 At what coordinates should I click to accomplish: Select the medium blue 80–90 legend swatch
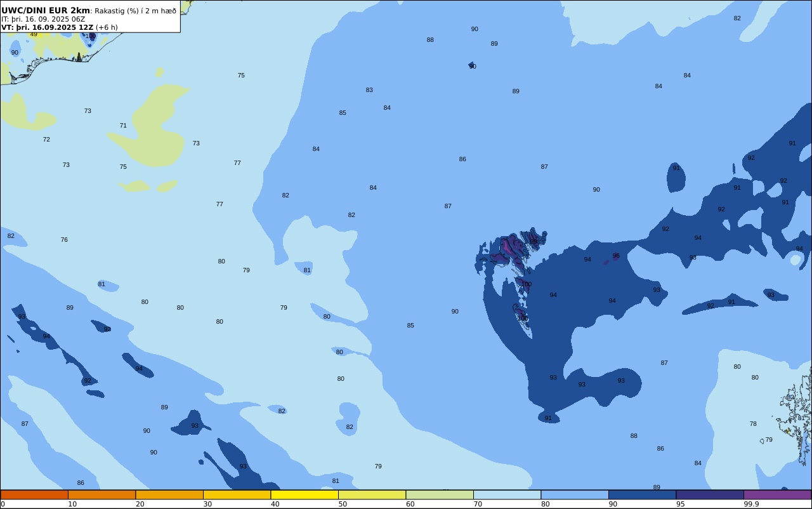(575, 494)
